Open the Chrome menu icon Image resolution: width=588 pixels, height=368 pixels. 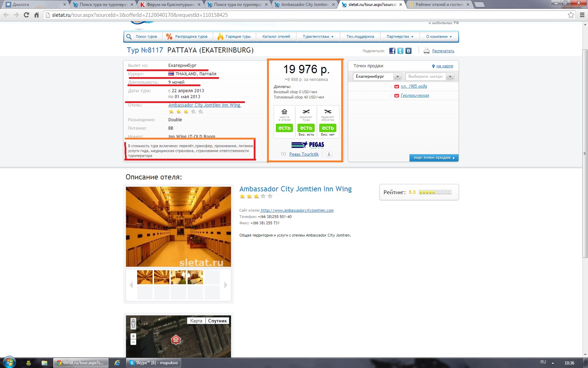point(582,15)
